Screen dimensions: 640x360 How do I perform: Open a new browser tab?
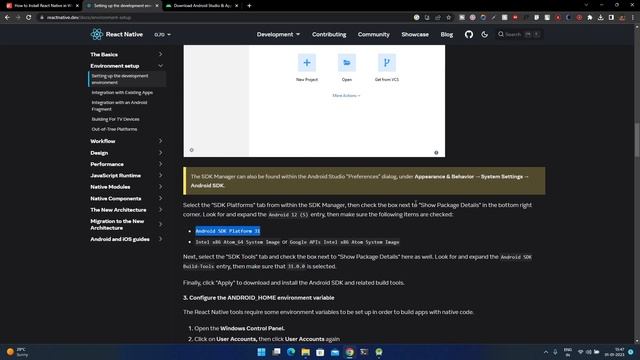249,6
